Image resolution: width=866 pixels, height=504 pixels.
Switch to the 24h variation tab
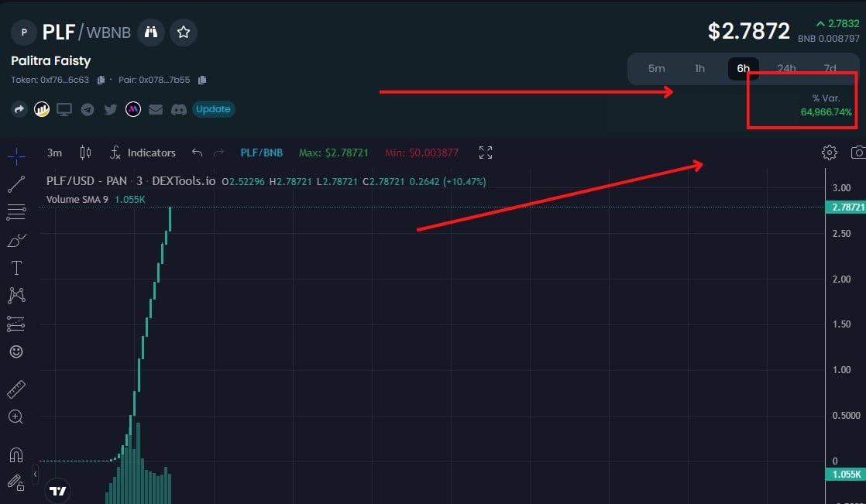786,68
